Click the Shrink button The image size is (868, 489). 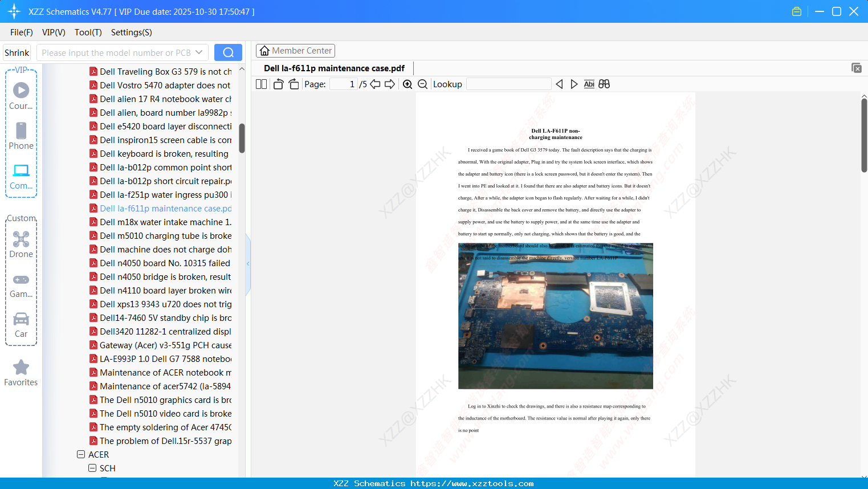tap(17, 52)
